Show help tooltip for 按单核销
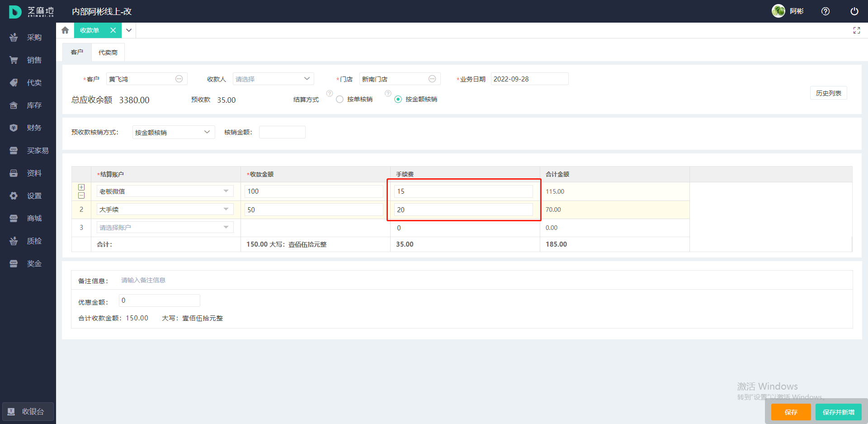This screenshot has width=868, height=424. point(330,93)
